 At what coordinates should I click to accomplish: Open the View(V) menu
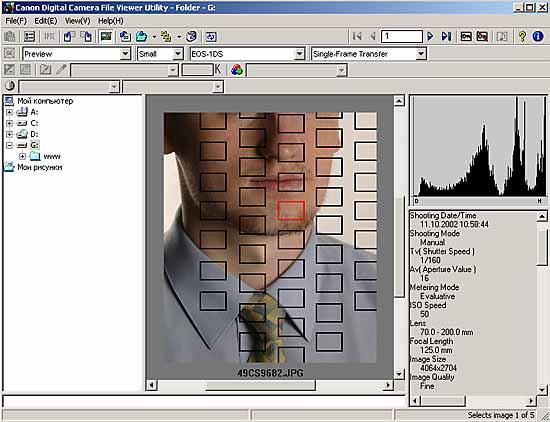(x=78, y=21)
